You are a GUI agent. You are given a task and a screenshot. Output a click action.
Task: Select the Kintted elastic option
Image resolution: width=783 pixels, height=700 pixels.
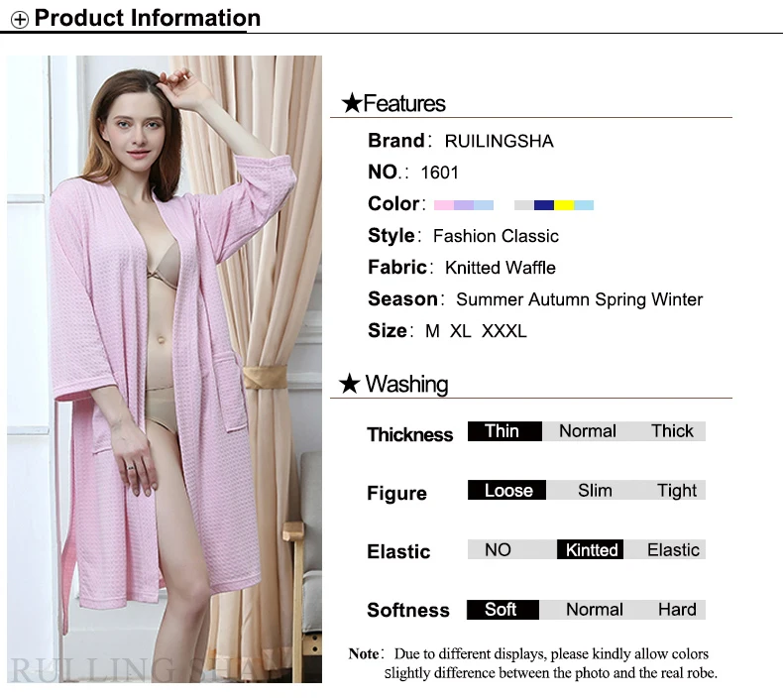pyautogui.click(x=591, y=549)
